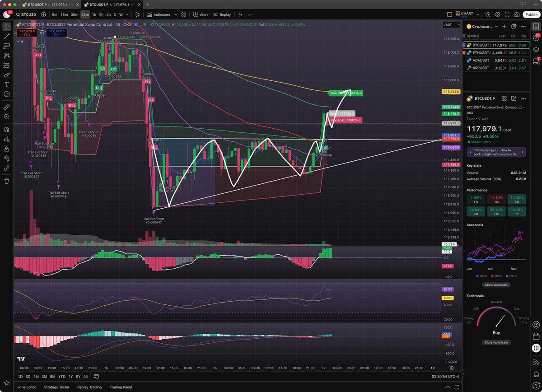This screenshot has width=542, height=392.
Task: Select the 1D date range
Action: coord(20,376)
